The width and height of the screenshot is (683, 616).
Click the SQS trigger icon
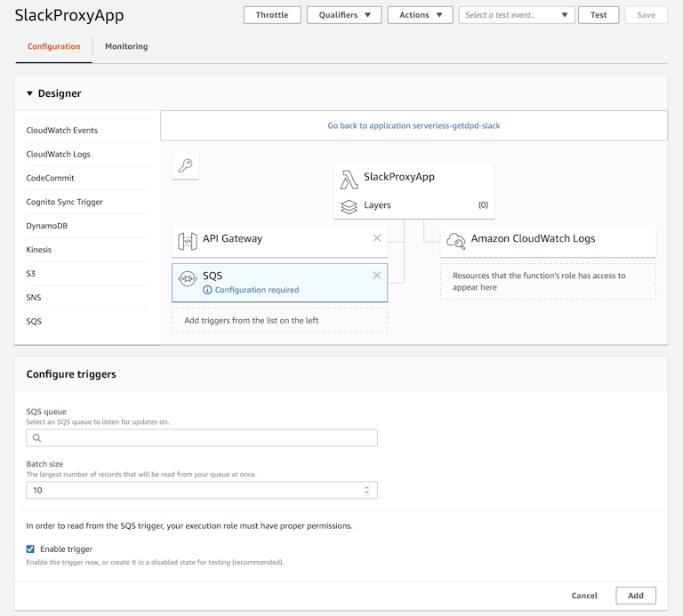click(x=188, y=278)
